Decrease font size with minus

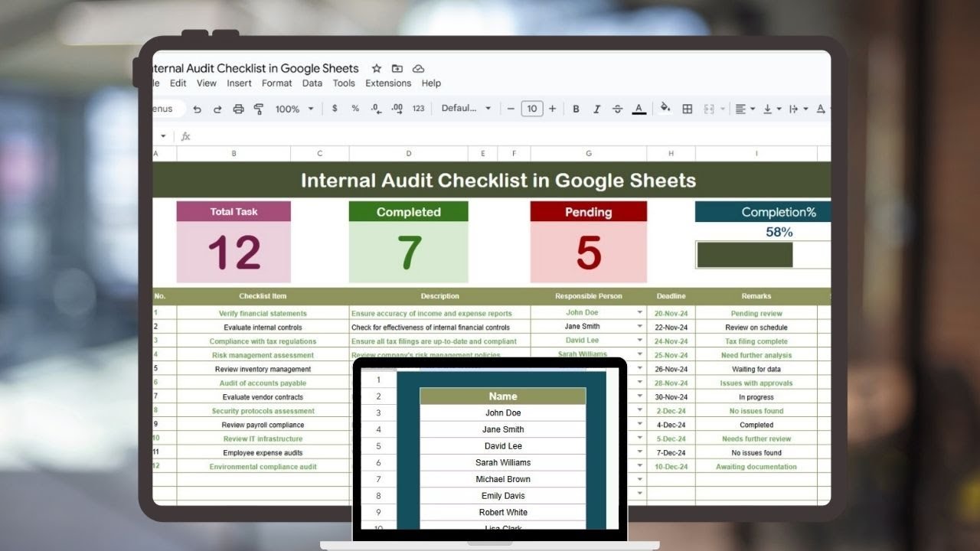511,109
